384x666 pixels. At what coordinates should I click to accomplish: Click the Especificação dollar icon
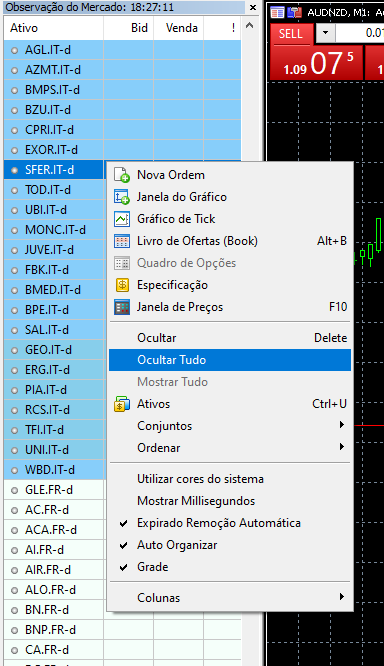point(122,285)
